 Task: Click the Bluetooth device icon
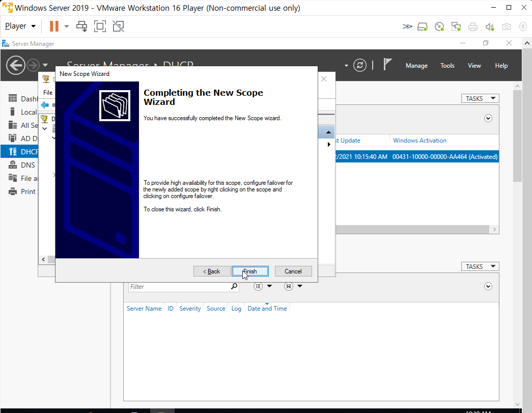click(x=523, y=26)
